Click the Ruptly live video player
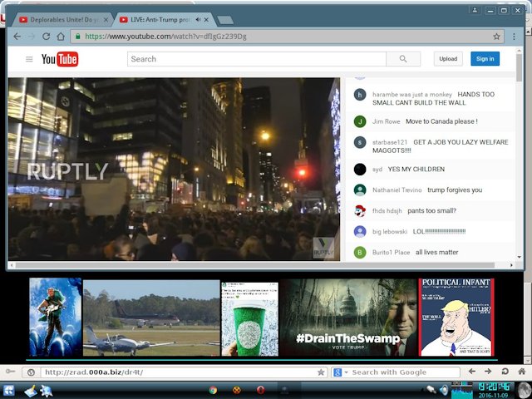The height and width of the screenshot is (399, 532). [174, 170]
